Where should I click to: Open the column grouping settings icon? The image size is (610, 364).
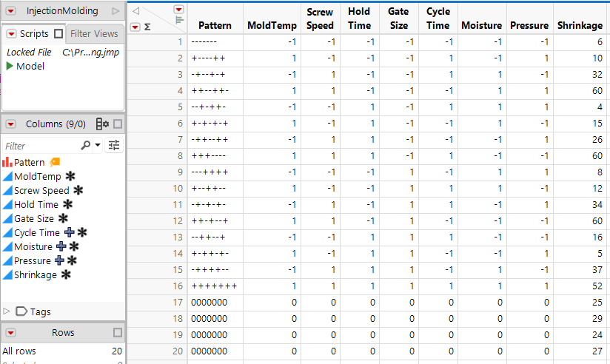point(102,124)
